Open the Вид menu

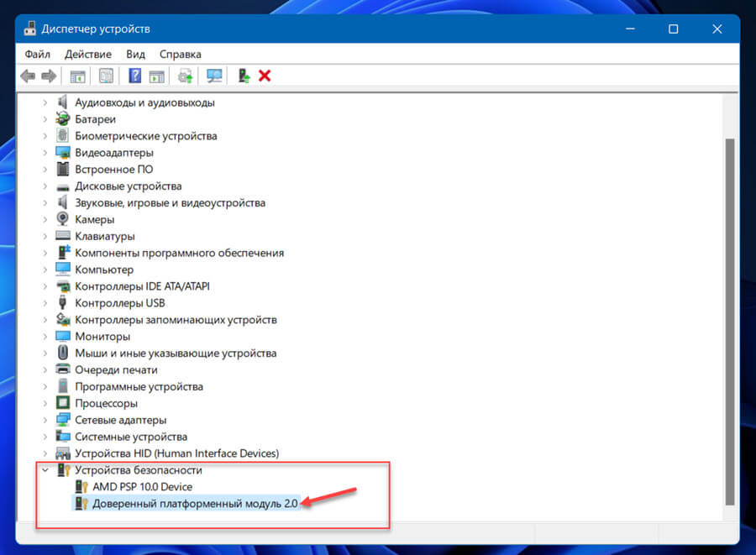coord(135,54)
